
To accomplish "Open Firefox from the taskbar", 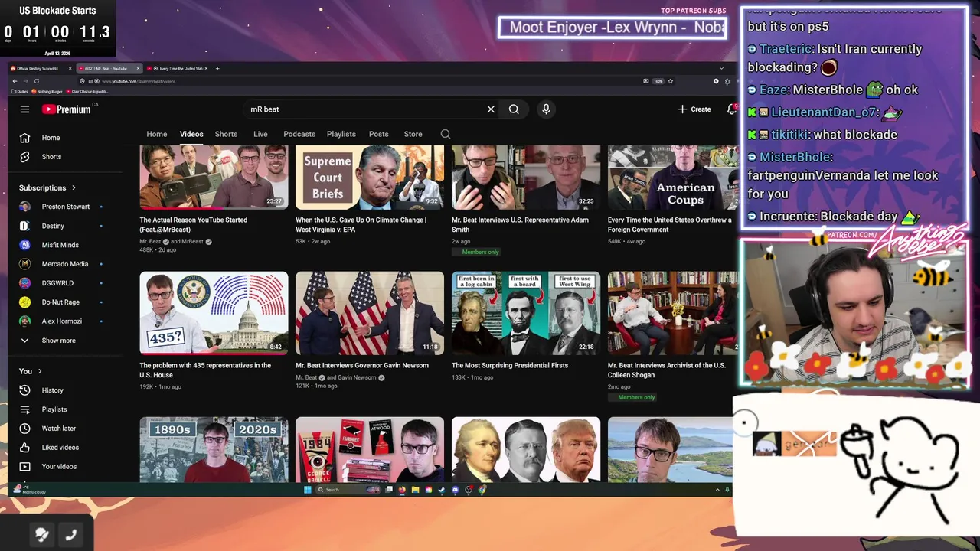I will coord(402,490).
